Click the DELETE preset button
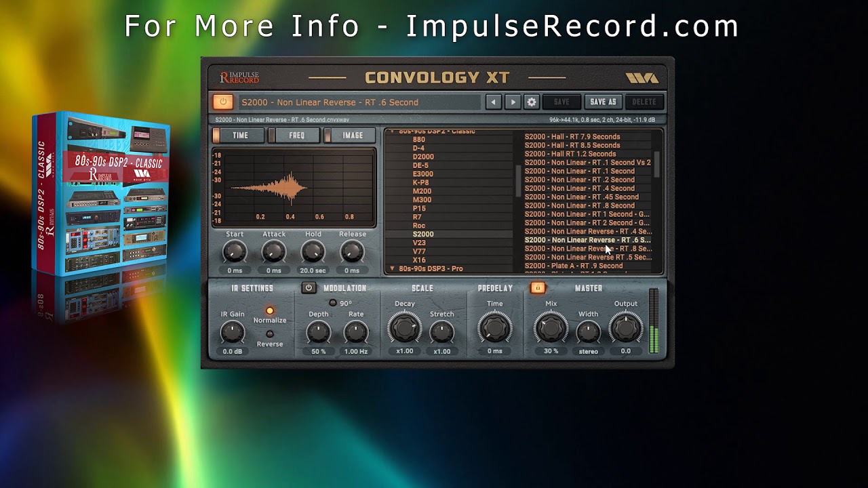The image size is (868, 488). click(644, 102)
